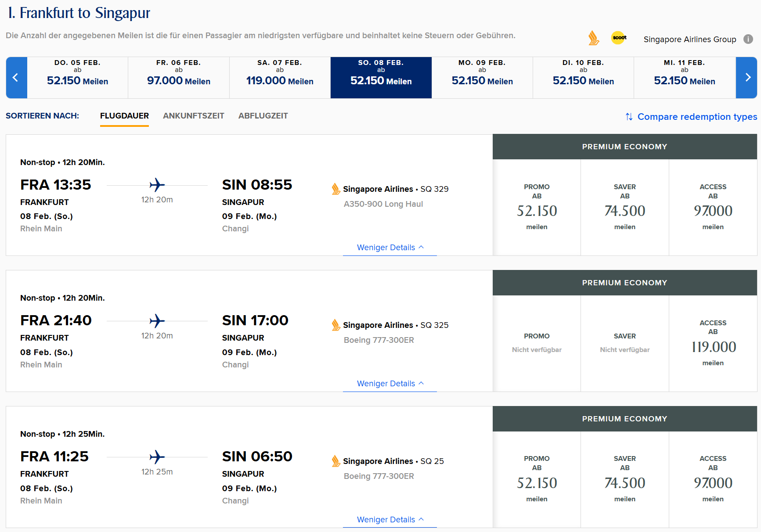Click the airline logo beside SQ 25
This screenshot has width=761, height=532.
336,461
